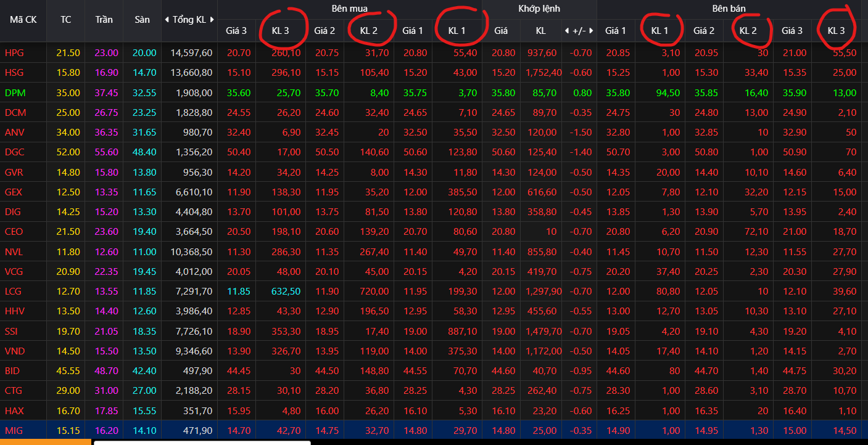
Task: Click the left arrow beside +/- header
Action: pyautogui.click(x=567, y=30)
